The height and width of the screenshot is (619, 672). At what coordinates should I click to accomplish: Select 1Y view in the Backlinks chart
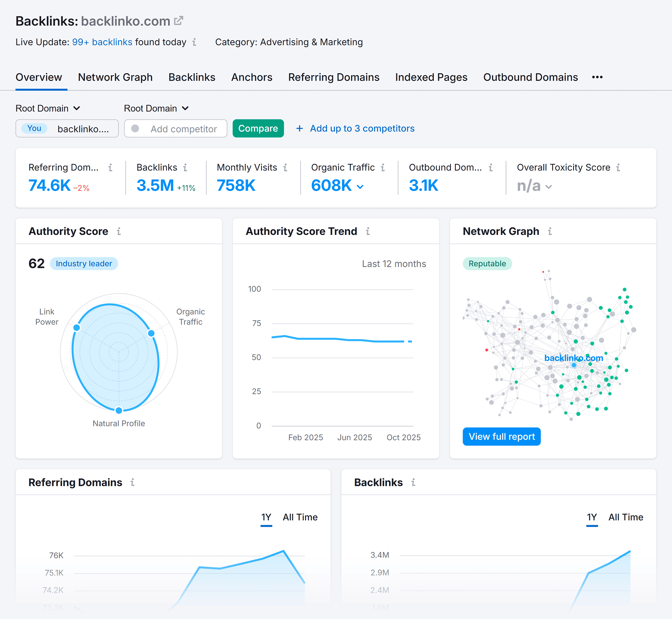click(592, 517)
